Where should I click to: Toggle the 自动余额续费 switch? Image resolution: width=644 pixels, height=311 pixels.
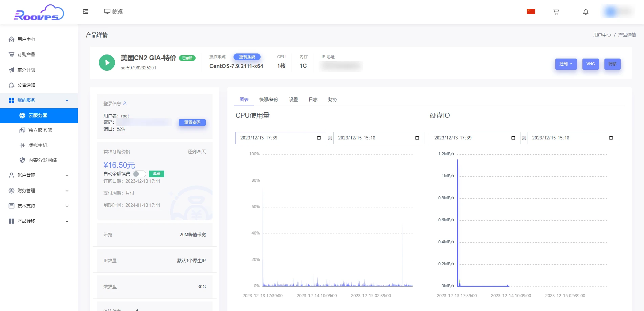(x=139, y=174)
